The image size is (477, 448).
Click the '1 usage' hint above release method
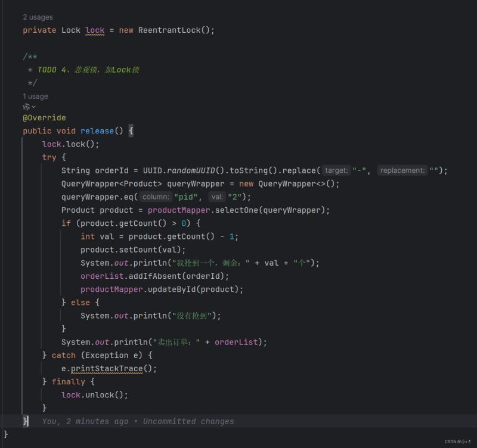coord(35,97)
